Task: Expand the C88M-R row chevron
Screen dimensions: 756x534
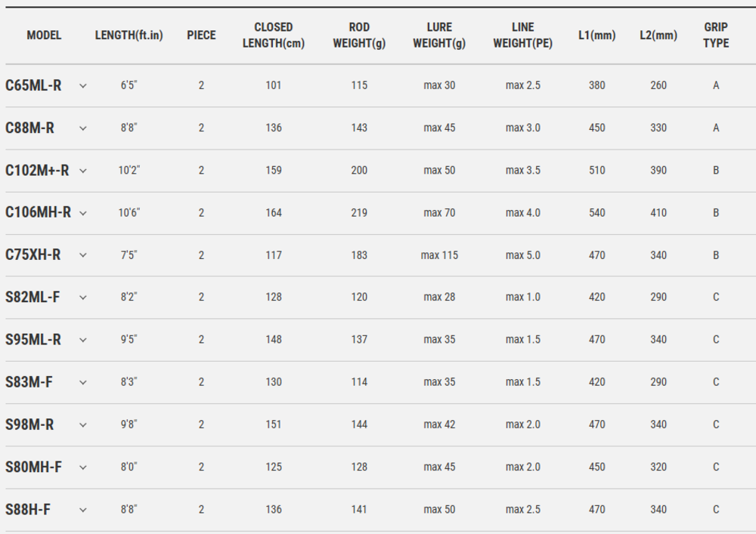Action: tap(83, 128)
